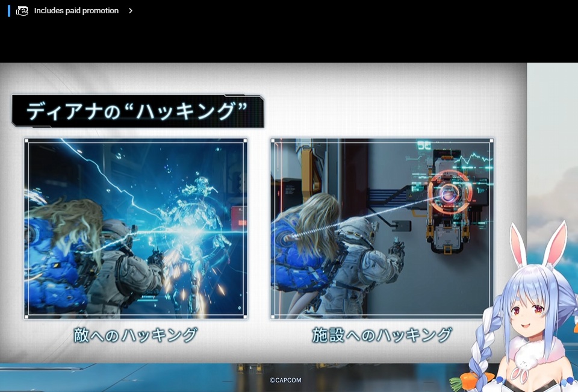Expand the paid promotion chevron arrow

click(x=131, y=11)
